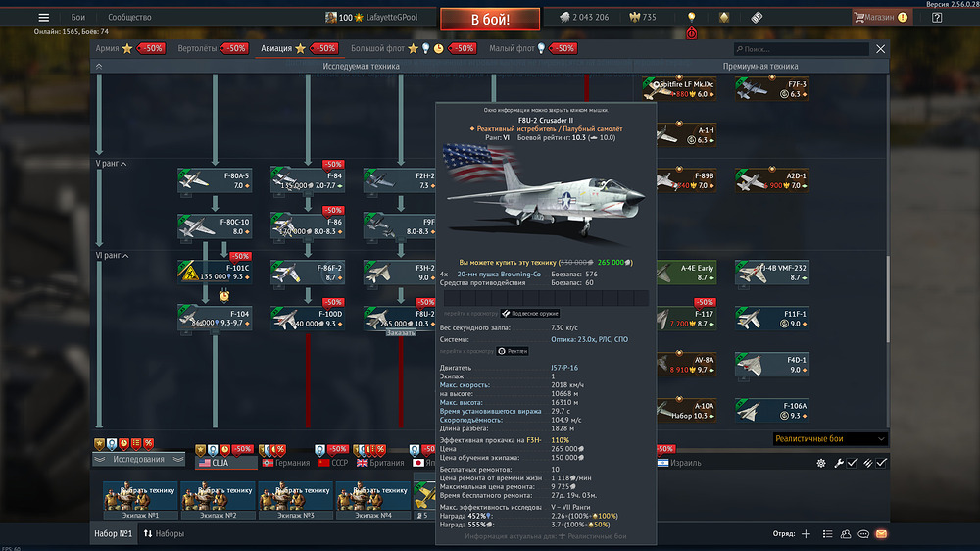This screenshot has height=551, width=980.
Task: Choose a vehicle for Экипаж №3 slot
Action: click(x=295, y=500)
